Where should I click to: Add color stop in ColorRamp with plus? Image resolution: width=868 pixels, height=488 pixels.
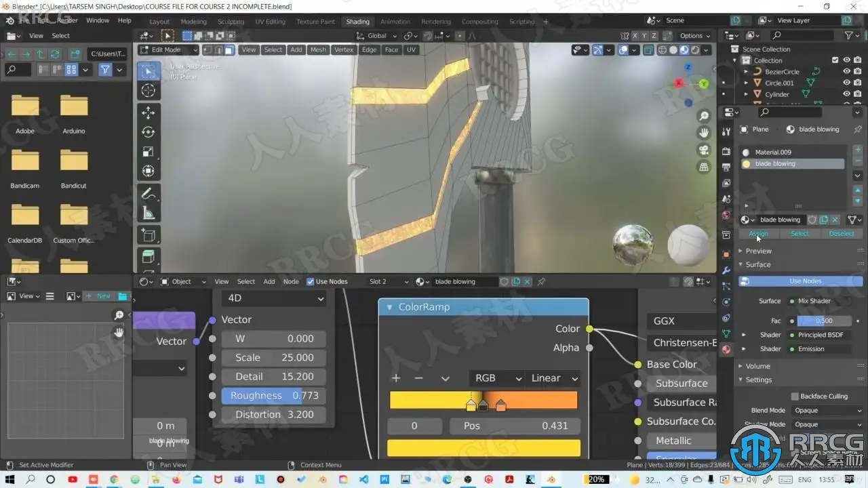coord(396,378)
